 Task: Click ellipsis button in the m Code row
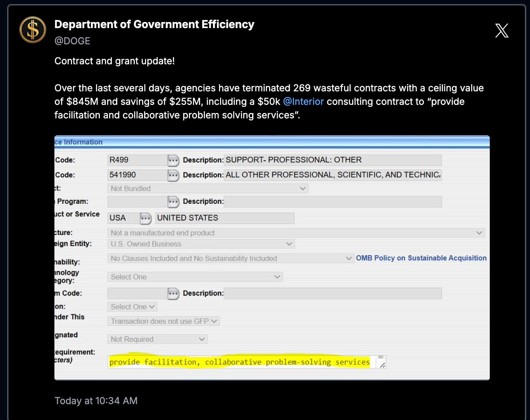[x=173, y=294]
